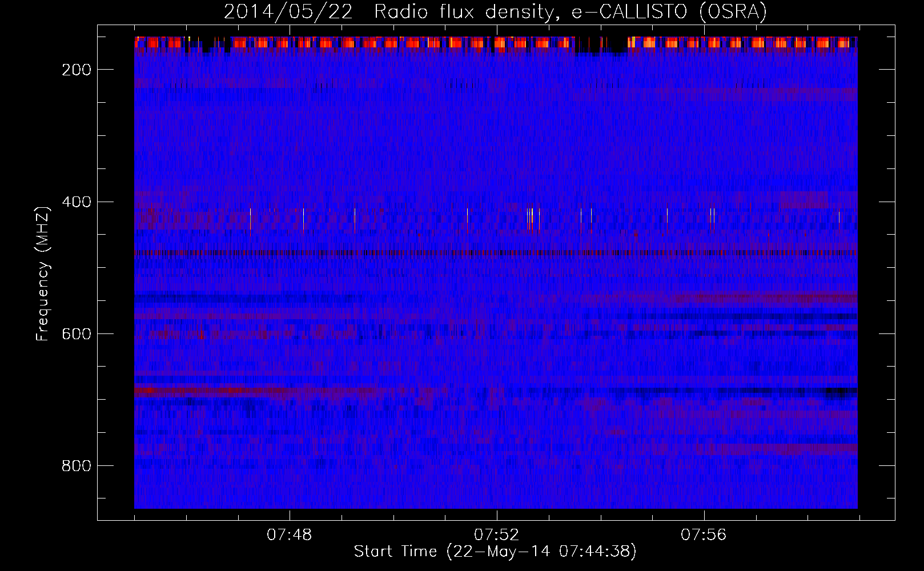Click the 600 frequency tick label
This screenshot has width=924, height=571.
77,333
